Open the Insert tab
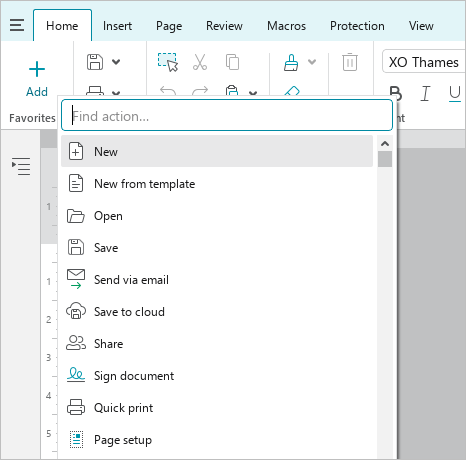The height and width of the screenshot is (460, 466). point(117,26)
